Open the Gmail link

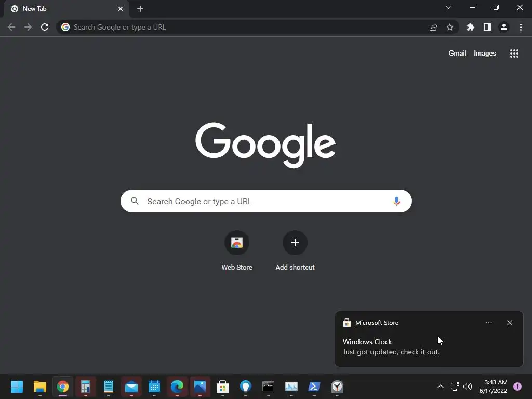point(457,54)
